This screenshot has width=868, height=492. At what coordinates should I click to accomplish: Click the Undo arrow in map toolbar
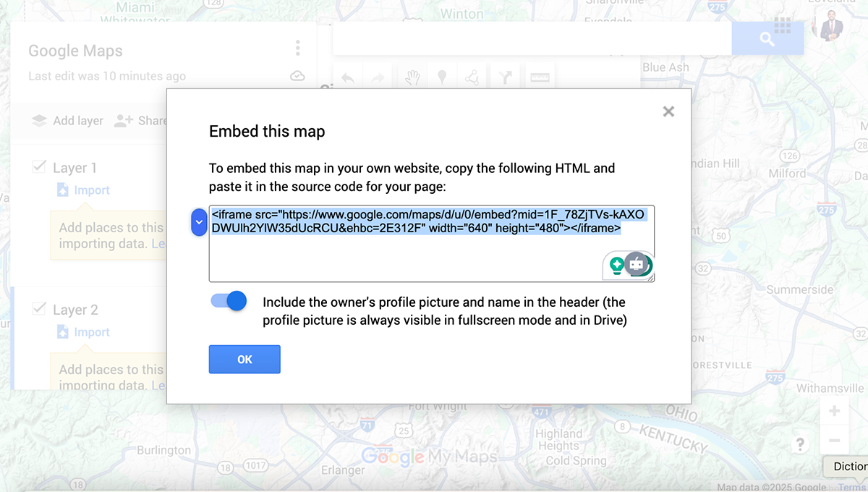tap(348, 77)
